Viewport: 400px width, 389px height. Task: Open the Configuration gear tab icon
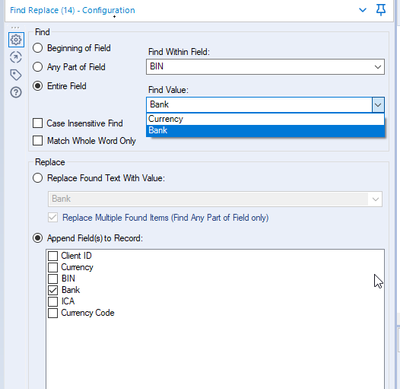16,40
